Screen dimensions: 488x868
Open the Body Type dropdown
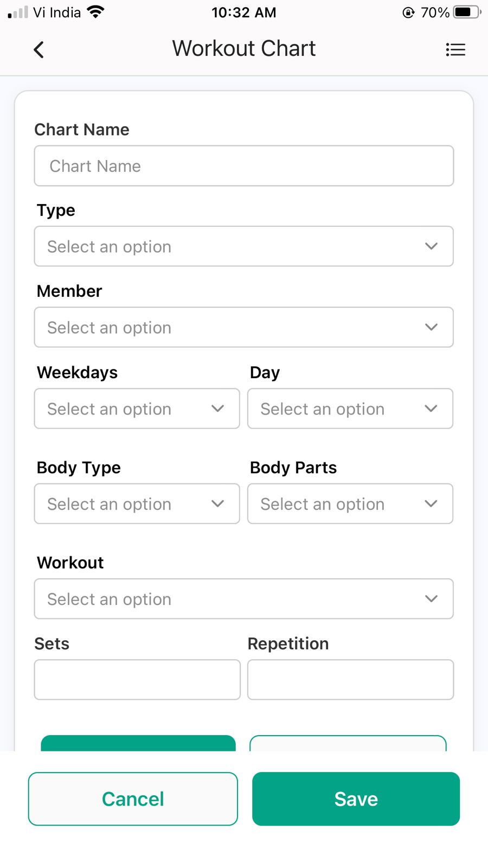(137, 504)
